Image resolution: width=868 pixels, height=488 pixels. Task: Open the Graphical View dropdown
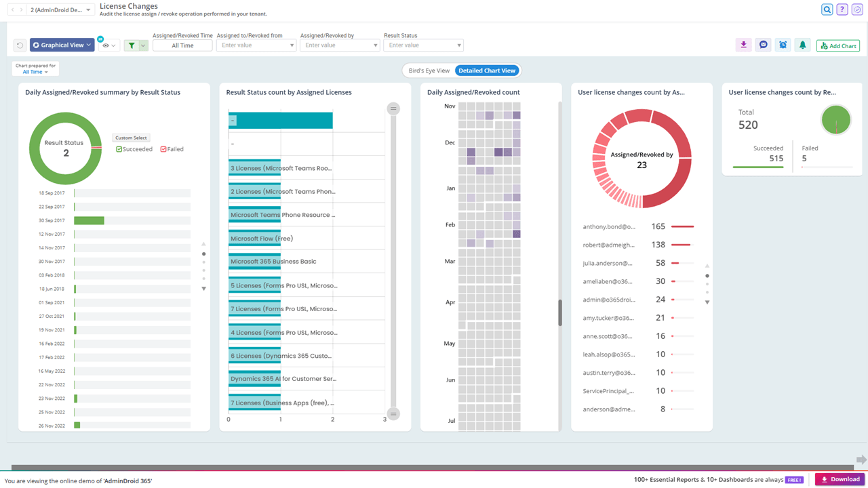click(62, 45)
